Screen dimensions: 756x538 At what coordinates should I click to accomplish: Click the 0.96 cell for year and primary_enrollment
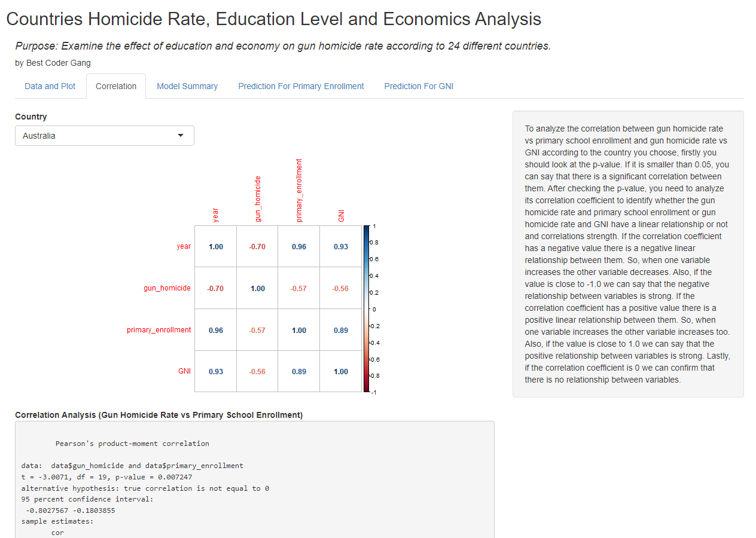pyautogui.click(x=298, y=246)
